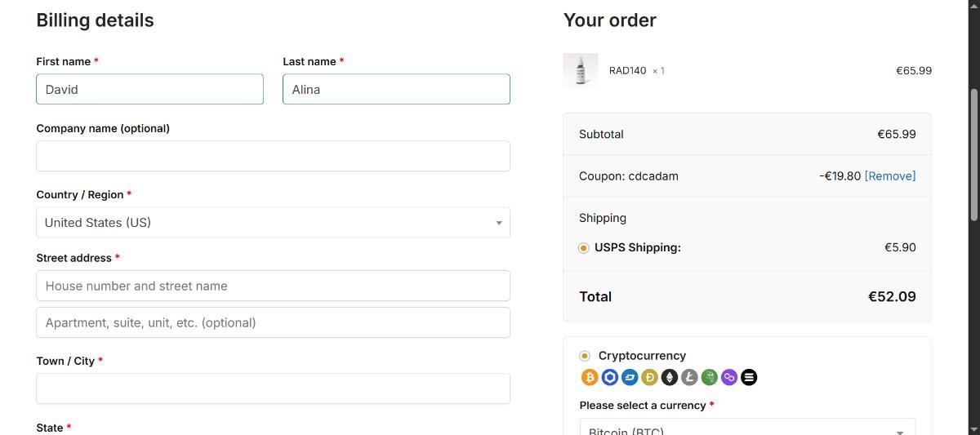Click the green Pepe coin icon
The image size is (980, 435).
tap(710, 377)
